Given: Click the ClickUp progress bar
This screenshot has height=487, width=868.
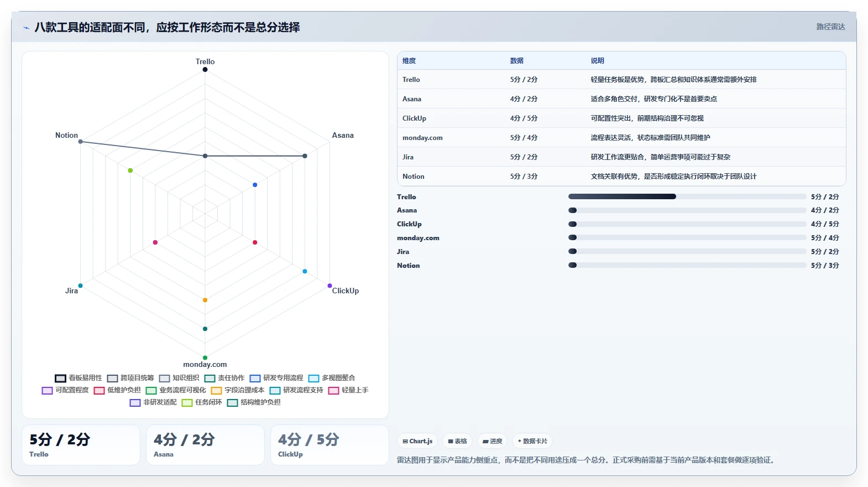Looking at the screenshot, I should pyautogui.click(x=687, y=224).
